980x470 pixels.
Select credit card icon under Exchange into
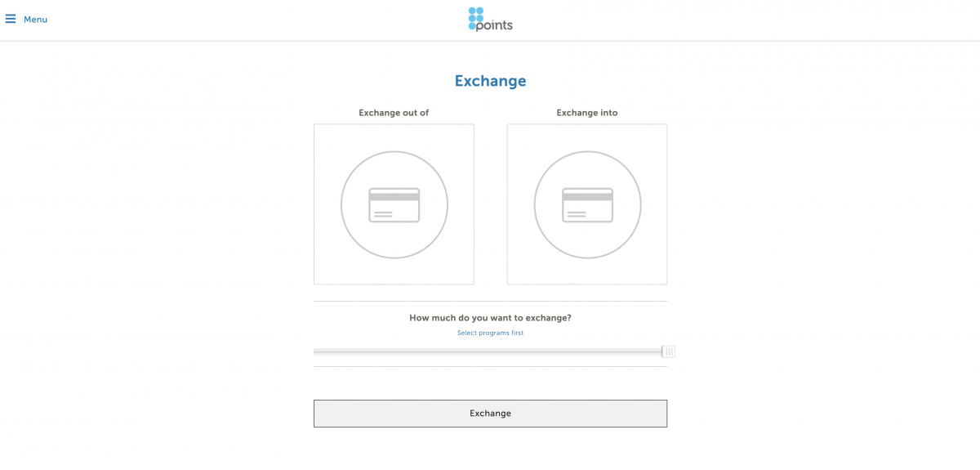coord(587,205)
